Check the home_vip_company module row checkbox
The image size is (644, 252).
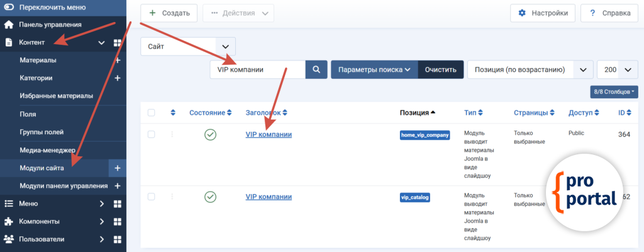point(151,134)
